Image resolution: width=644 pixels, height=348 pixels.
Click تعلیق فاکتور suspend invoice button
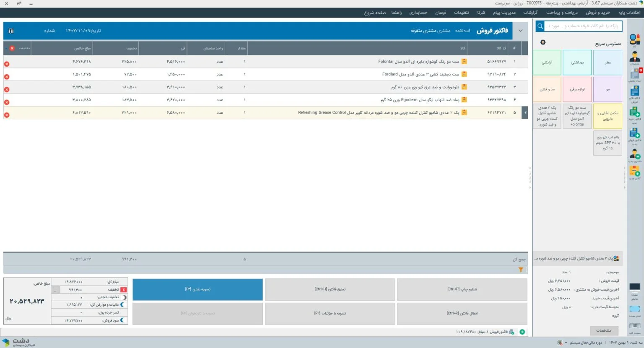coord(330,289)
